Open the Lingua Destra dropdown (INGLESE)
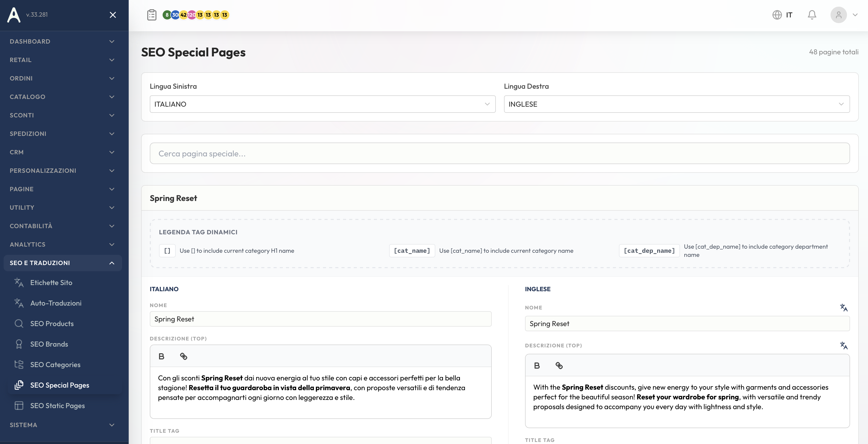Image resolution: width=868 pixels, height=444 pixels. click(677, 104)
